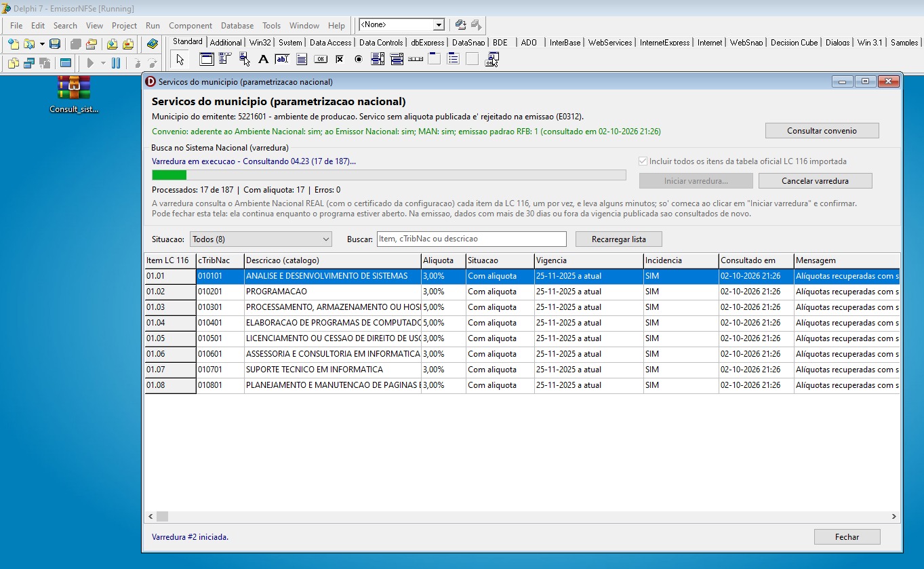Expand the Run button dropdown arrow

(103, 63)
